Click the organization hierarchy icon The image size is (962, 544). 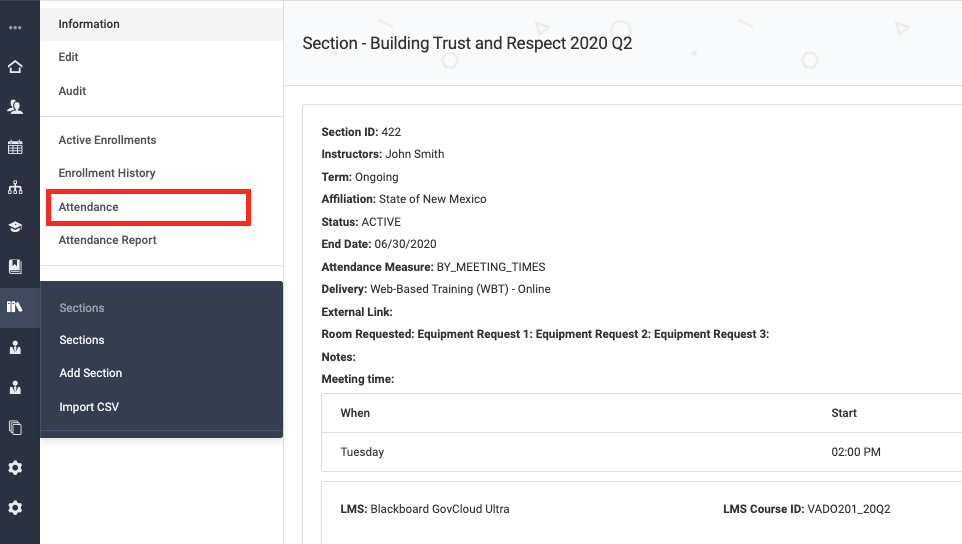coord(15,187)
